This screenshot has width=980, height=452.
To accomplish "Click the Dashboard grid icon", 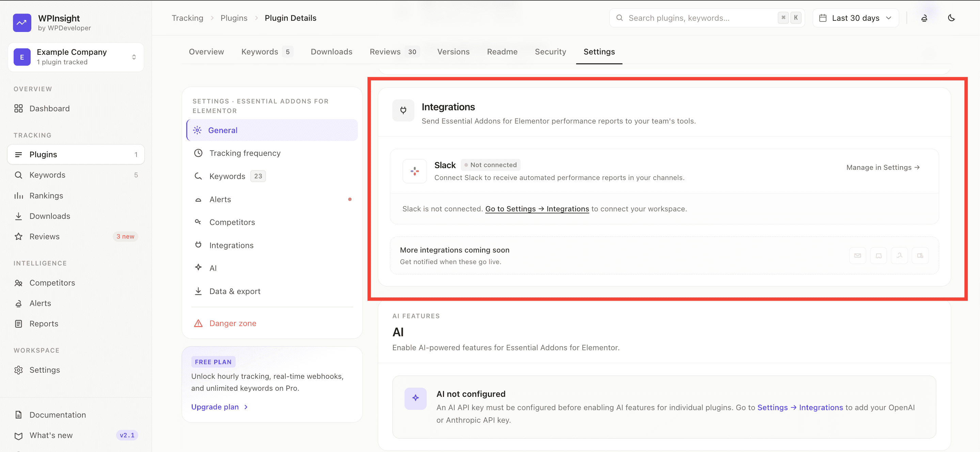I will 18,108.
